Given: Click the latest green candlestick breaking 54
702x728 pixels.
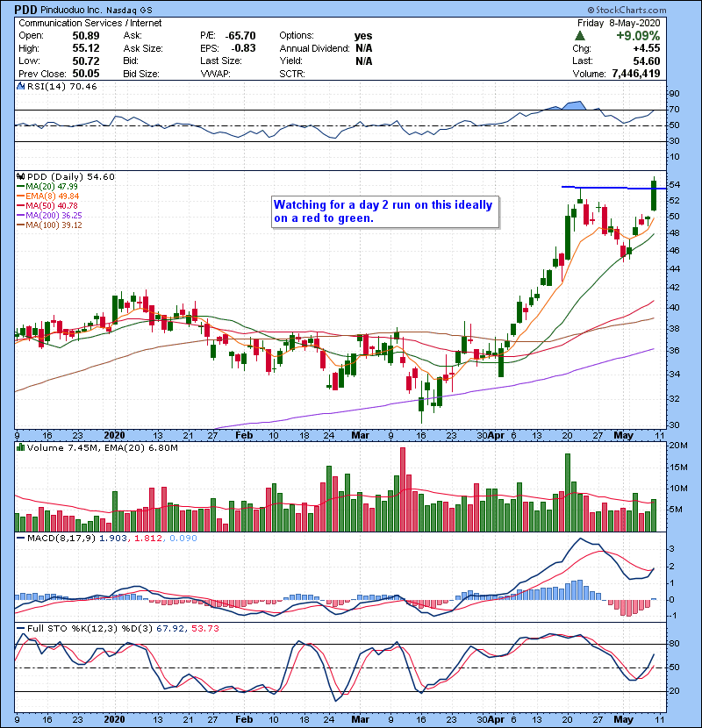Looking at the screenshot, I should coord(654,196).
